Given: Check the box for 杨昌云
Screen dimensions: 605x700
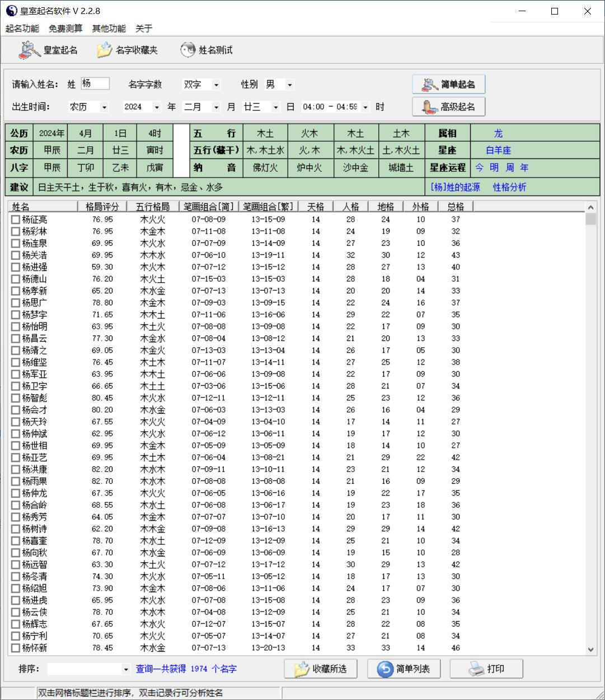Looking at the screenshot, I should (16, 338).
